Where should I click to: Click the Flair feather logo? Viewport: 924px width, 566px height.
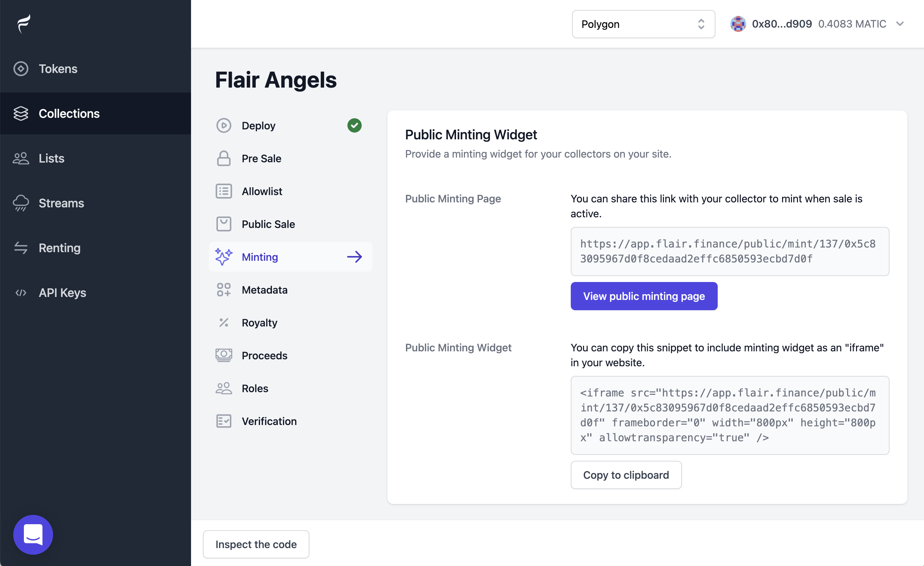[24, 24]
